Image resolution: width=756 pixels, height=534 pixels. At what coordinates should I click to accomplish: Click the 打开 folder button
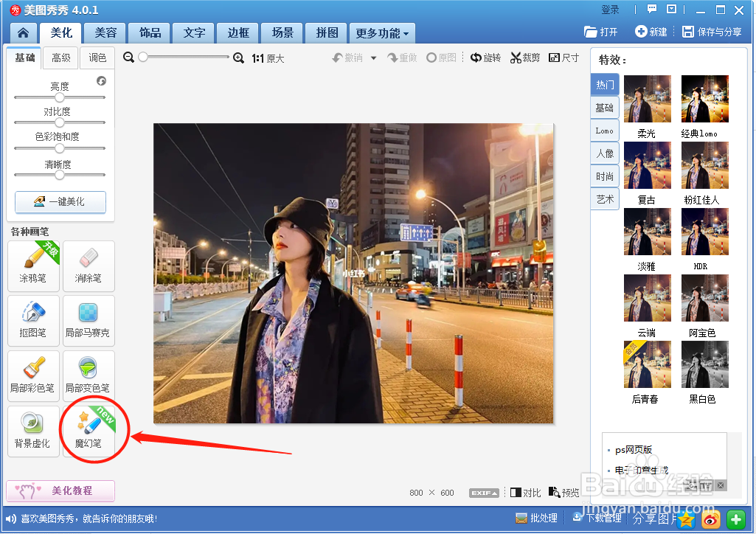pos(601,32)
